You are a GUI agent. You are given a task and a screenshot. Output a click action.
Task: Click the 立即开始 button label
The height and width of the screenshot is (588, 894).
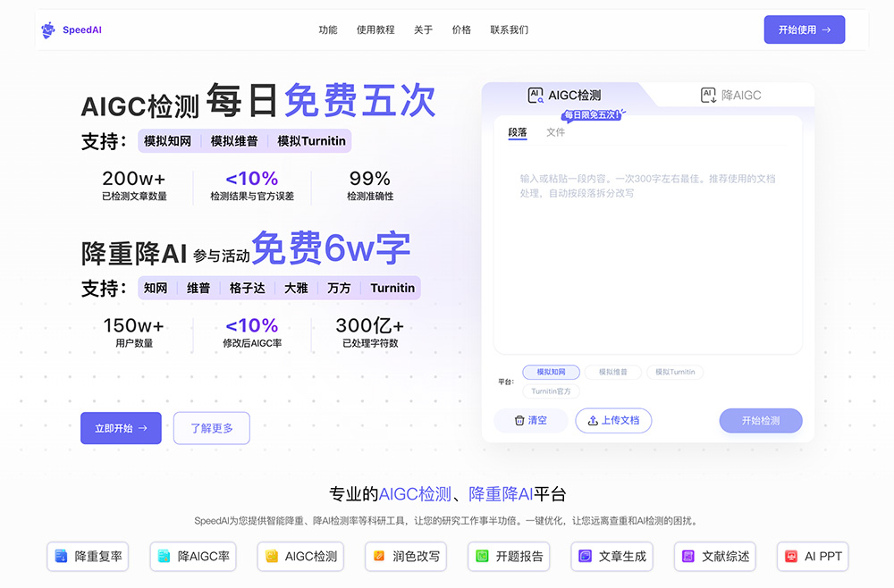[114, 428]
